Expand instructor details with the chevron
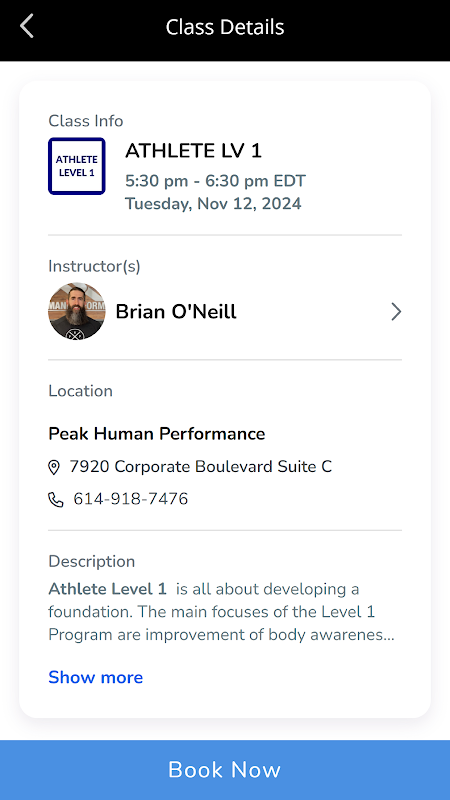Image resolution: width=450 pixels, height=800 pixels. pos(396,311)
